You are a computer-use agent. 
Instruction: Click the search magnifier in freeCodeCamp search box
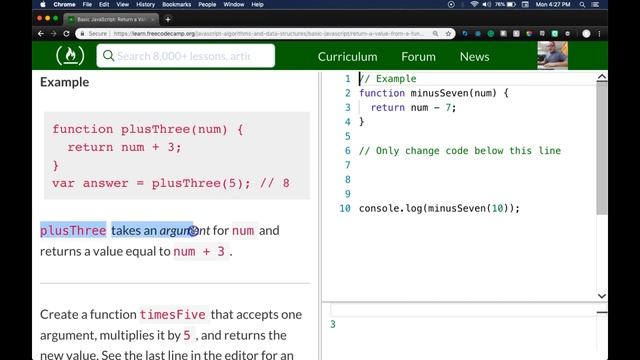tap(108, 56)
